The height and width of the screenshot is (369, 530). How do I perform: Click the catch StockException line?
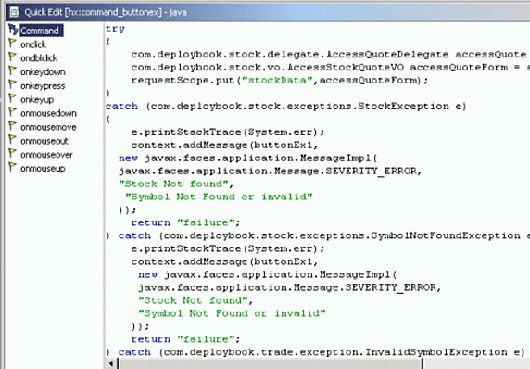(286, 106)
